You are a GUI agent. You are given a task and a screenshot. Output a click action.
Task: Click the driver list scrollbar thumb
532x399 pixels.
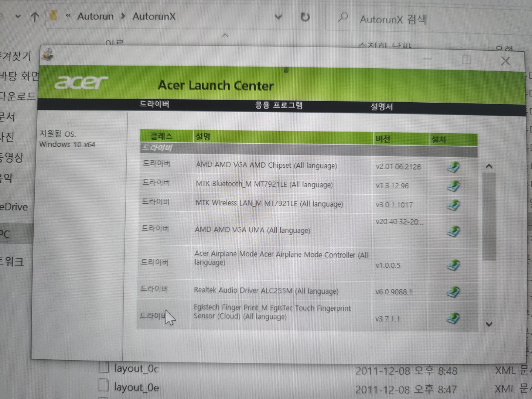489,216
